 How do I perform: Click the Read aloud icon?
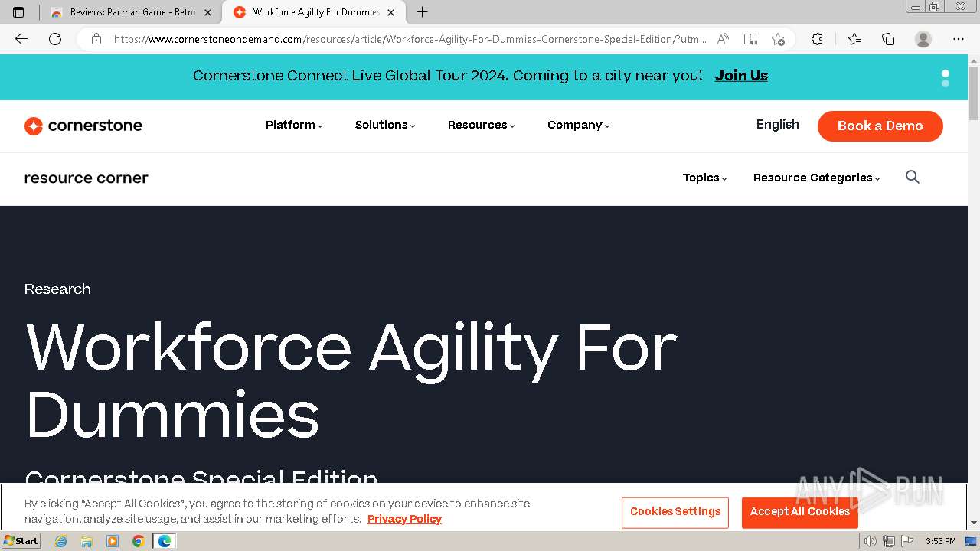tap(723, 39)
